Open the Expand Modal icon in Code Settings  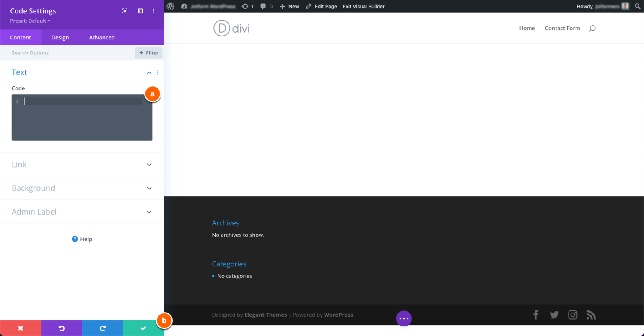pyautogui.click(x=125, y=11)
